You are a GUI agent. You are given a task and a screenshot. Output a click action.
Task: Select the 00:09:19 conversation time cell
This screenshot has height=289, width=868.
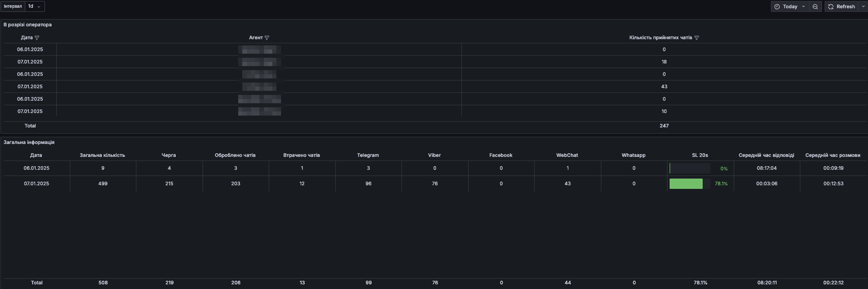click(833, 168)
